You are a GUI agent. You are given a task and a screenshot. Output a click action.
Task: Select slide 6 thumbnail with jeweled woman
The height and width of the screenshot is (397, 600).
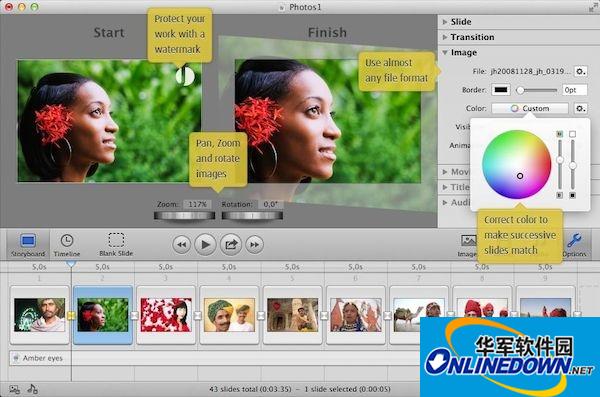[356, 315]
